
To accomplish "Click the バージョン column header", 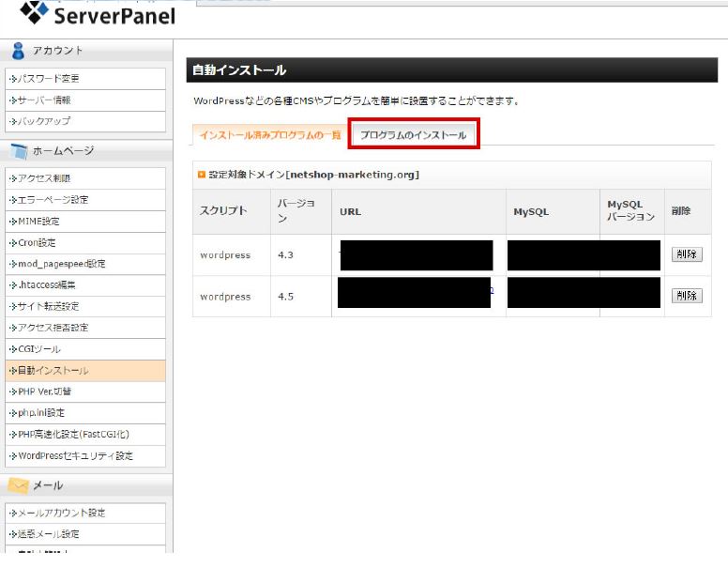I will 301,211.
